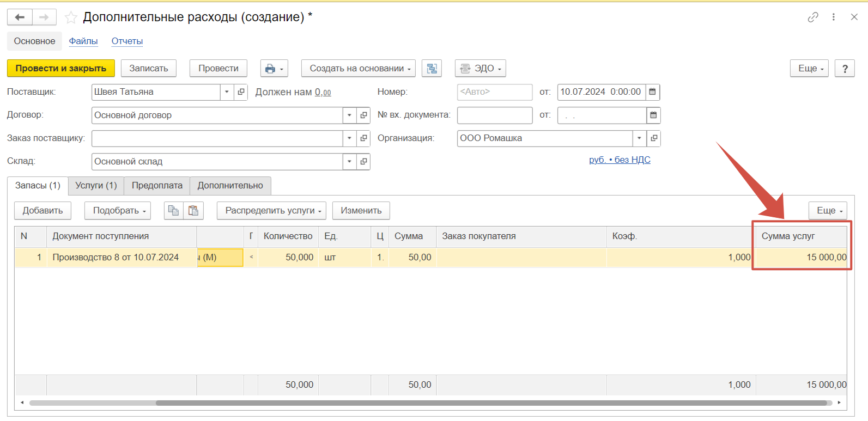Expand Распределить услуги menu
Viewport: 868px width, 421px height.
click(273, 211)
